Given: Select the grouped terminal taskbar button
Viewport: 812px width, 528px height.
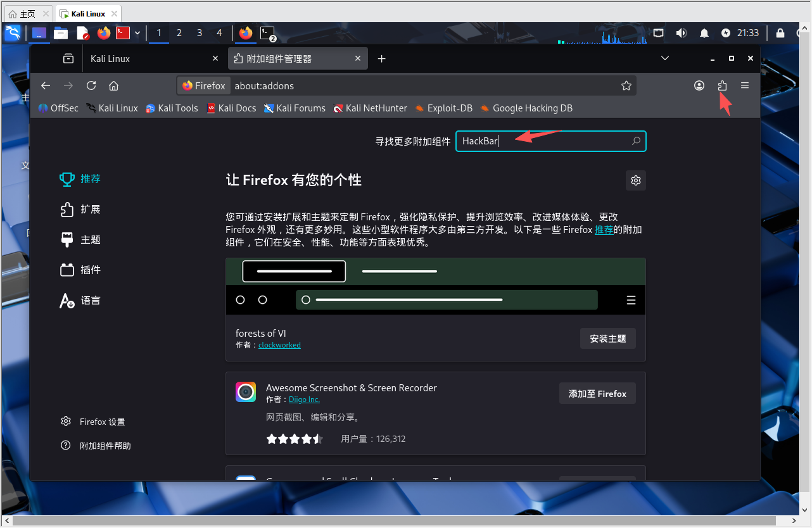Looking at the screenshot, I should [269, 33].
